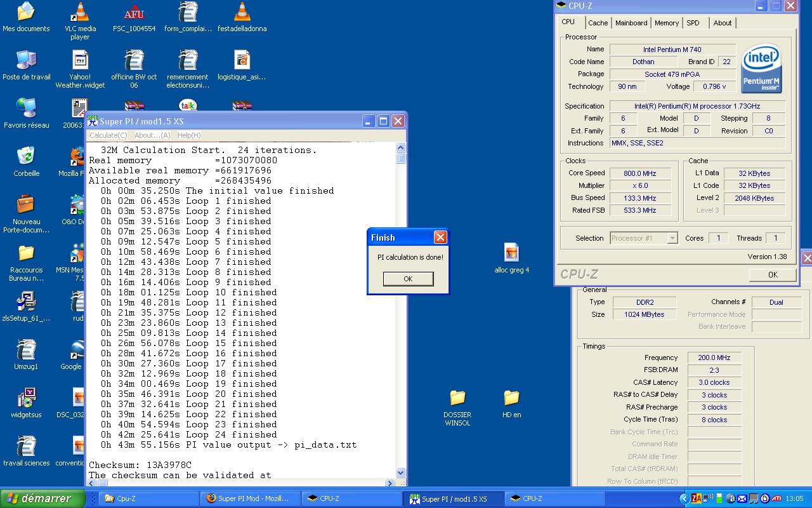This screenshot has width=812, height=508.
Task: Switch to Super PI / mod1.5 XS taskbar button
Action: point(454,498)
